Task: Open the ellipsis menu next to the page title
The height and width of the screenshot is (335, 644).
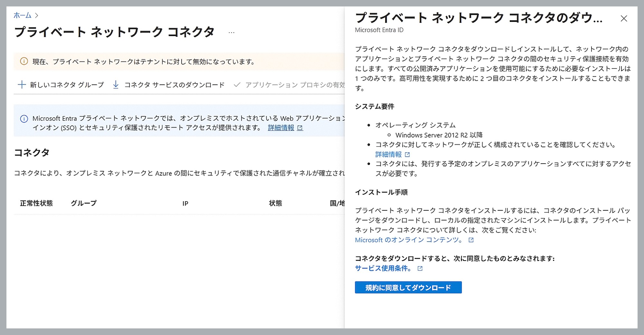Action: pos(231,32)
